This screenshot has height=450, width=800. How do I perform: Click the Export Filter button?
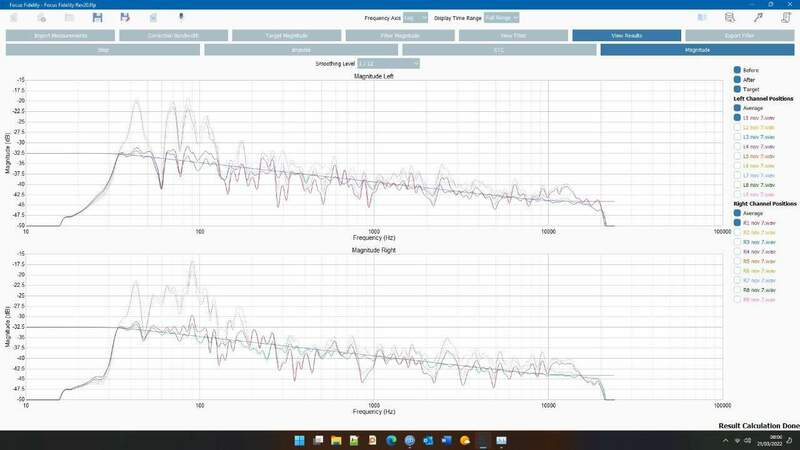click(741, 35)
